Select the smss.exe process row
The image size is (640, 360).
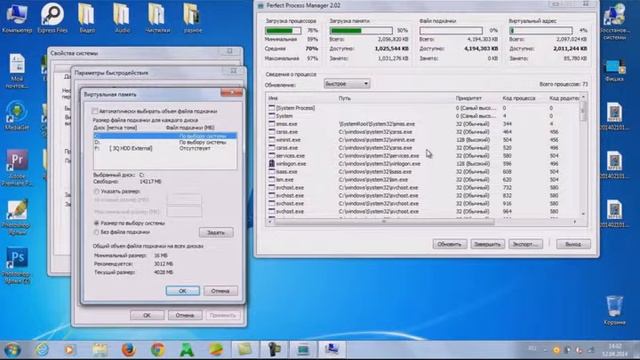coord(423,124)
